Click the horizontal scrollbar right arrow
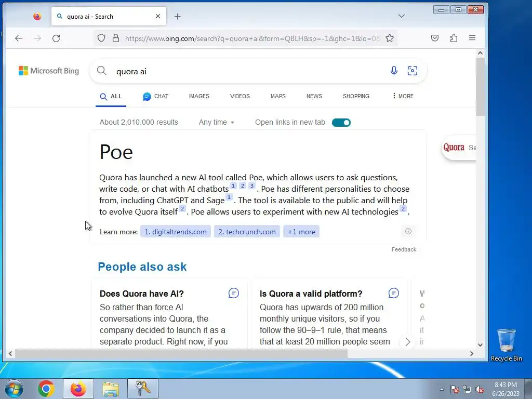Image resolution: width=532 pixels, height=399 pixels. pos(472,353)
